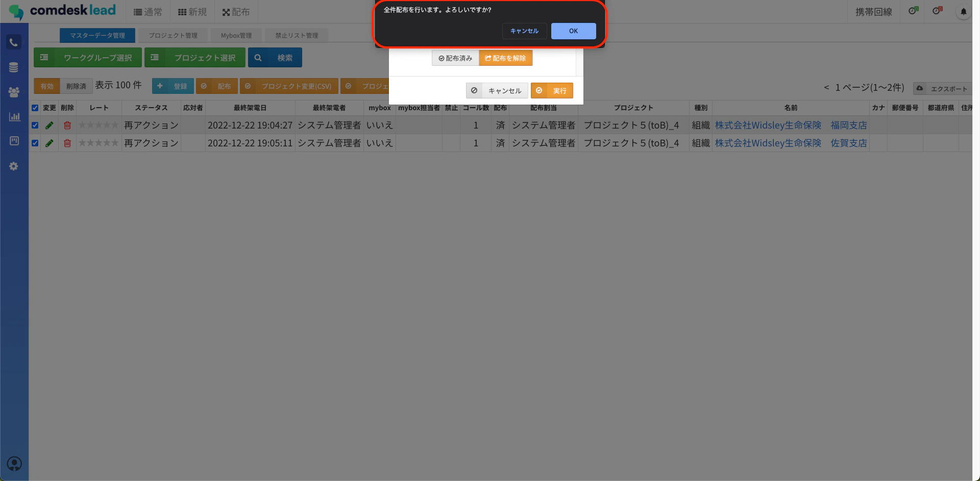
Task: Toggle the select-all header checkbox
Action: point(35,108)
